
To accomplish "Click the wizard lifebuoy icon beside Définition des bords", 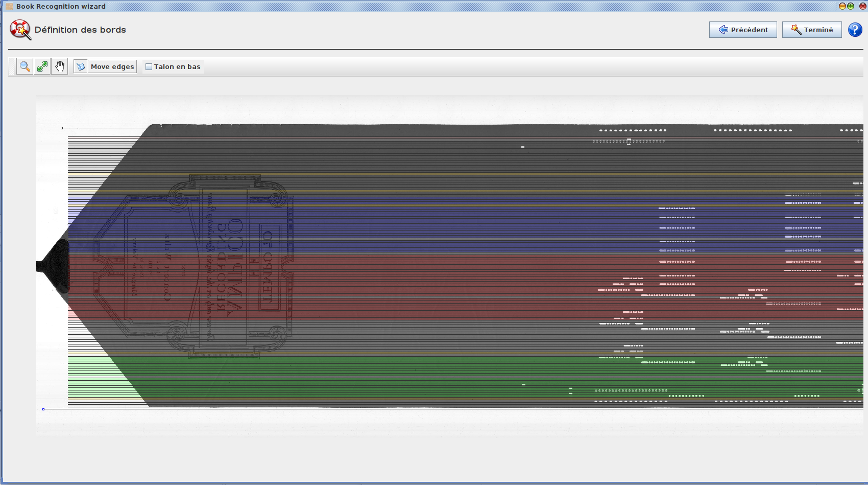I will [20, 30].
